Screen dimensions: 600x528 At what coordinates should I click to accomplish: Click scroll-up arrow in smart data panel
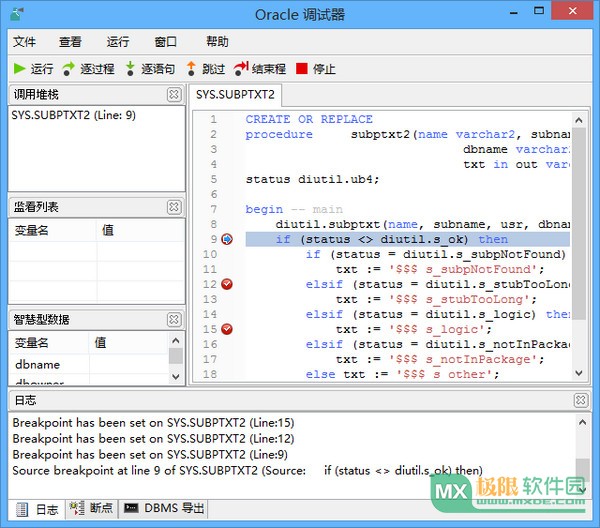(176, 340)
